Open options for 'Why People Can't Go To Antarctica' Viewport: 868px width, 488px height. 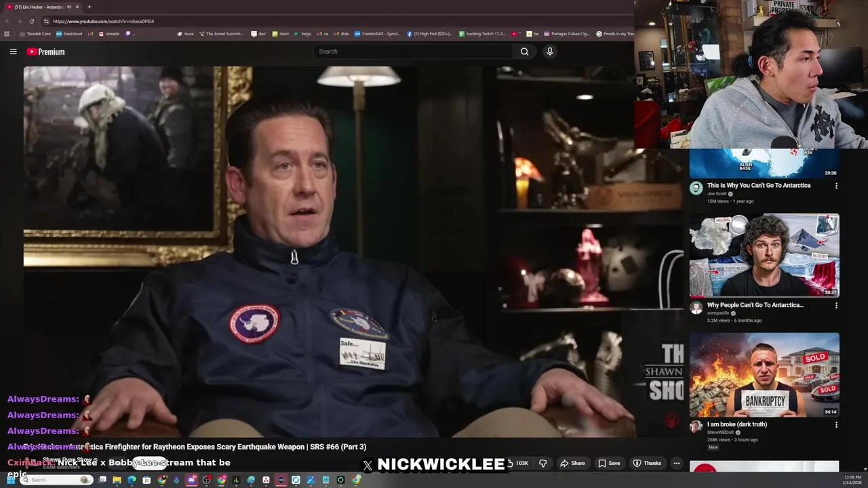[835, 305]
